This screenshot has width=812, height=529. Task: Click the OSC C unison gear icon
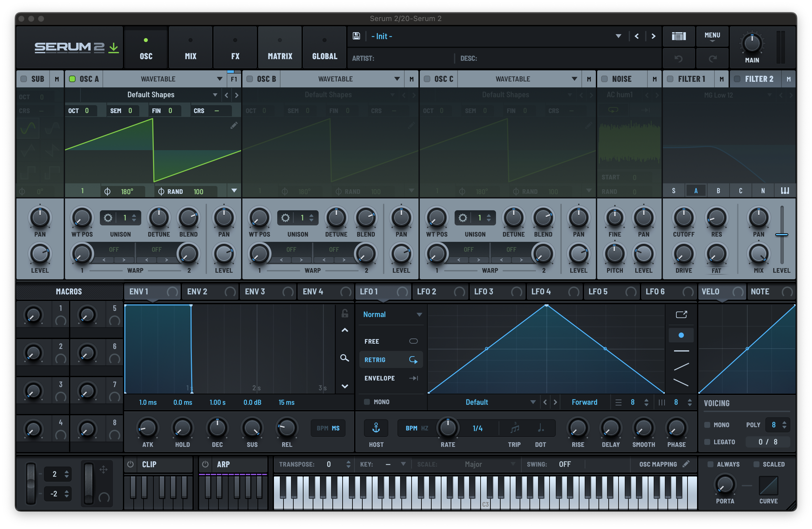tap(462, 218)
